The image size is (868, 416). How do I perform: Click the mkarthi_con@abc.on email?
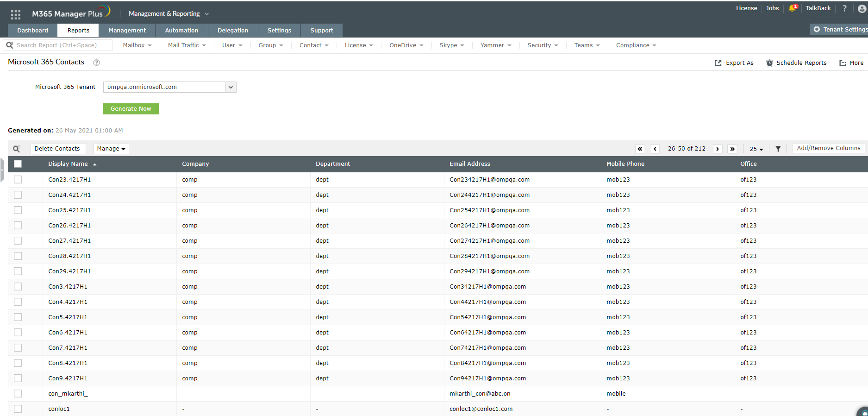480,394
